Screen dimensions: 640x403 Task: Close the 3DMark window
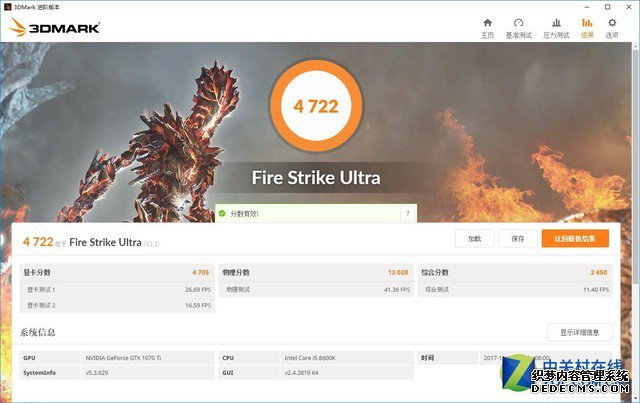pyautogui.click(x=629, y=7)
